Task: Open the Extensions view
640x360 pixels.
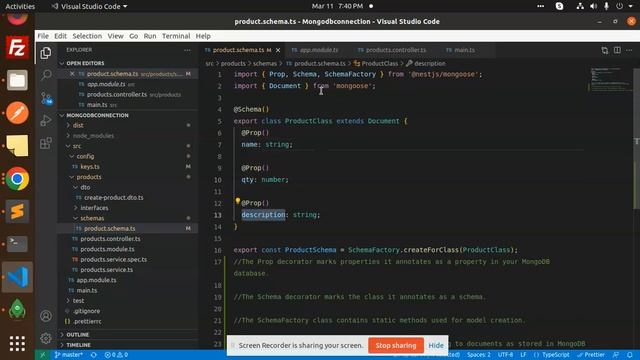Action: click(x=46, y=143)
